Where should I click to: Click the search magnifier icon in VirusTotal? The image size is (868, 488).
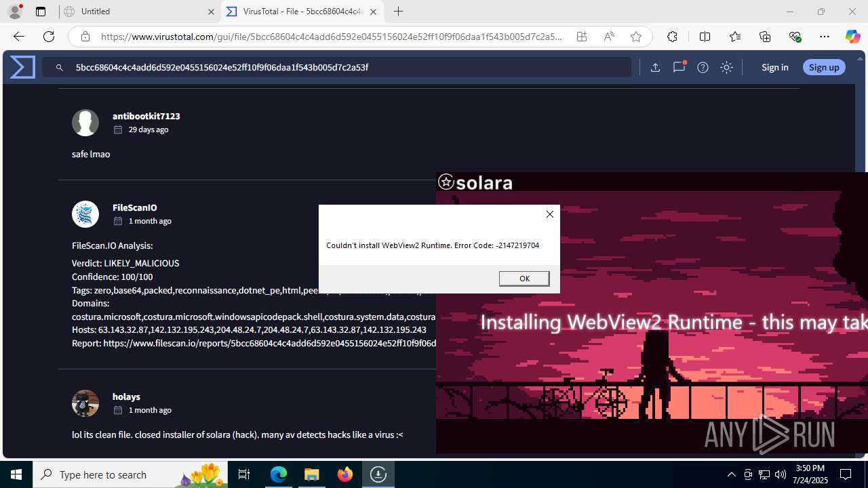coord(60,68)
